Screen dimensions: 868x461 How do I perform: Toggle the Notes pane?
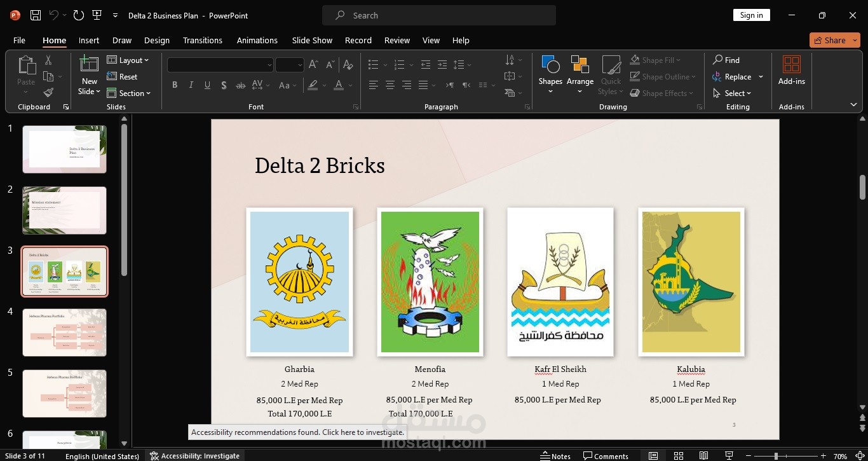[x=555, y=456]
